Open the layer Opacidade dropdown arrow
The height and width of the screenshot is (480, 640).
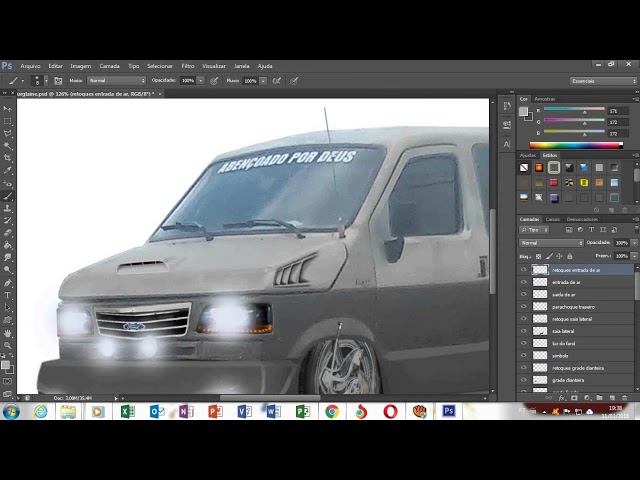pos(634,243)
